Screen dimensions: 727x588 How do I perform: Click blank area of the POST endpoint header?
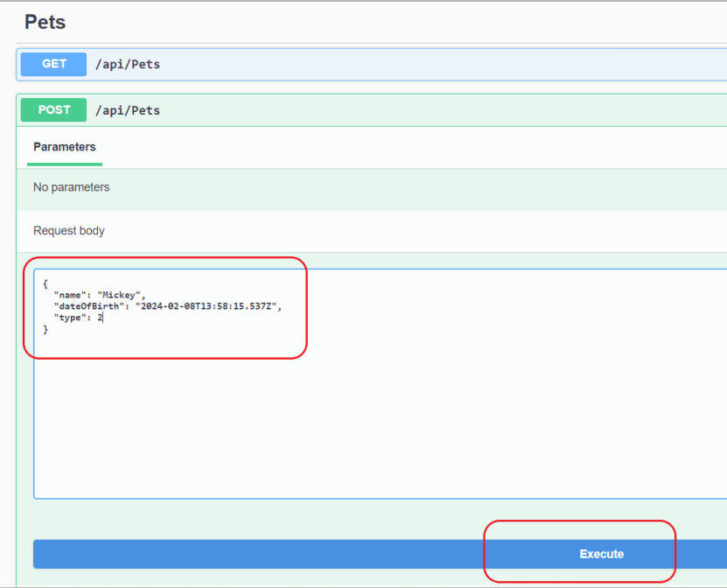pos(437,110)
